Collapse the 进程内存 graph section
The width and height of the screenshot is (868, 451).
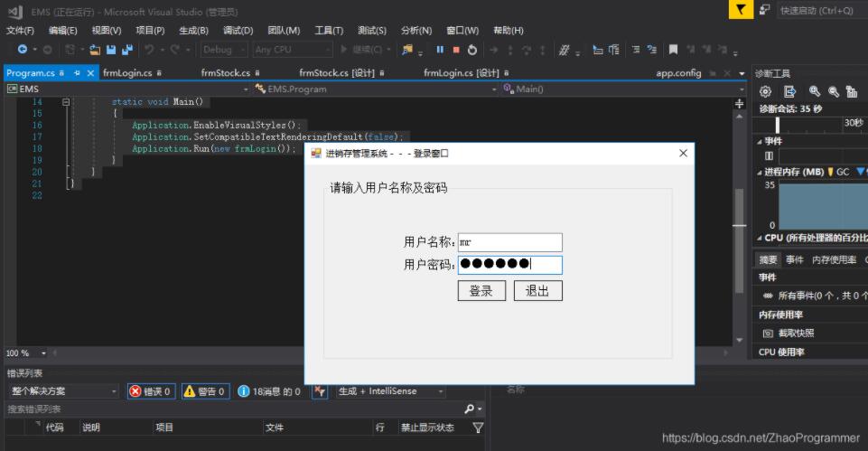[760, 173]
